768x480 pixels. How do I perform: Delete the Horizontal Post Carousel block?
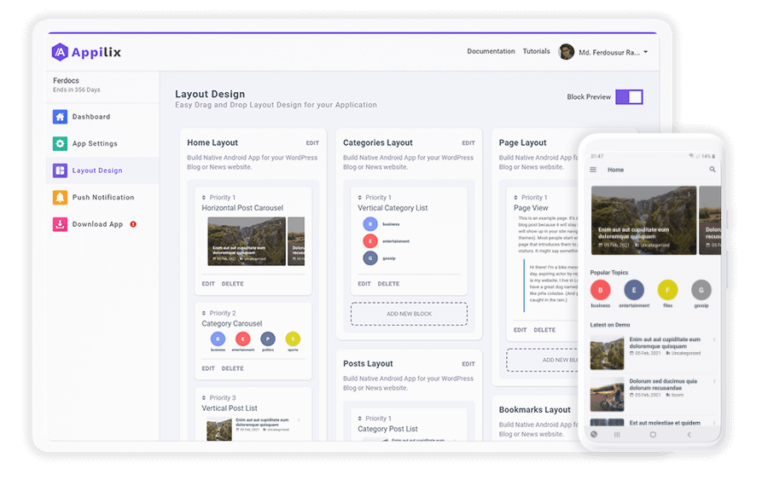pos(232,284)
